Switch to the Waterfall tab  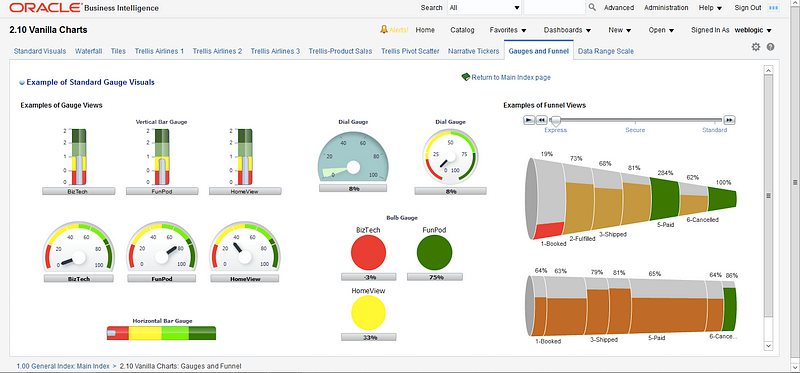point(88,51)
